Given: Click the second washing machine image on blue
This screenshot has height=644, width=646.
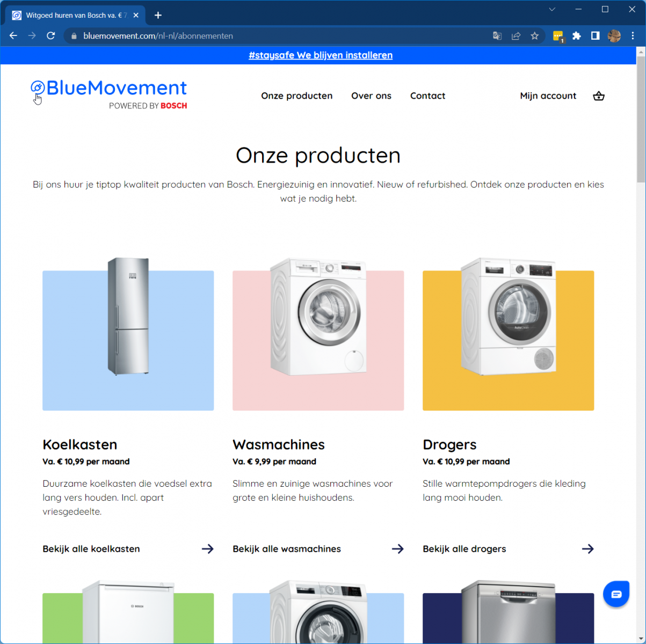Looking at the screenshot, I should 318,612.
